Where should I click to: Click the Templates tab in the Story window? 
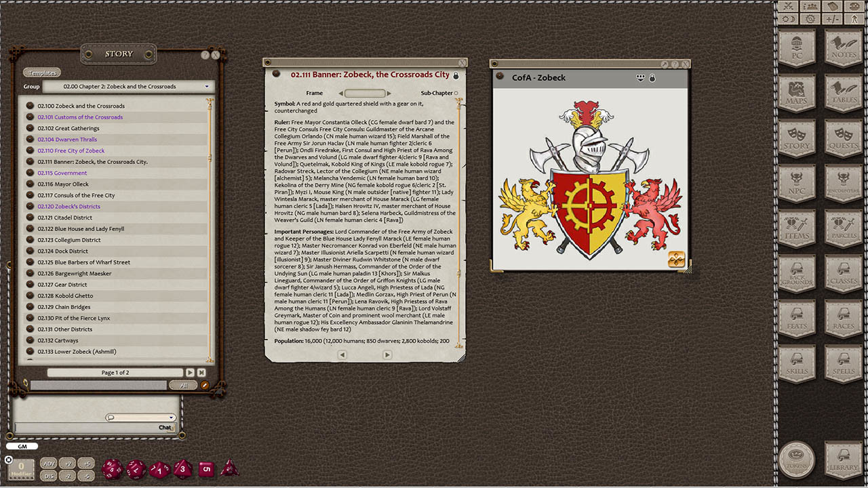41,73
